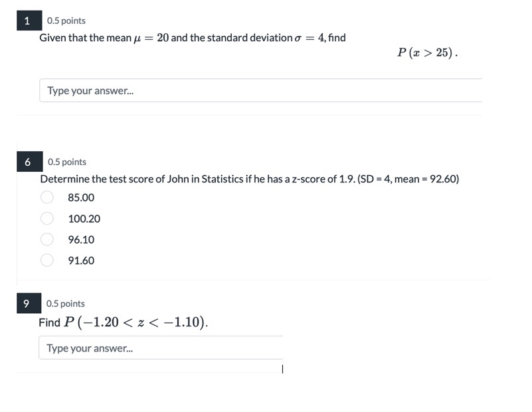Click the answer option row labeled 85.00

click(x=82, y=198)
